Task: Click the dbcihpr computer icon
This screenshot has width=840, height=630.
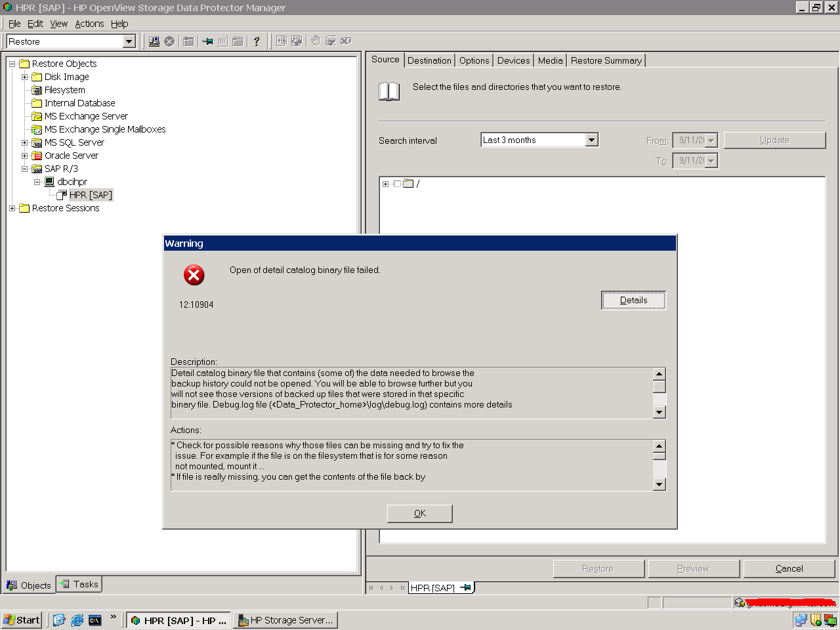Action: 49,182
